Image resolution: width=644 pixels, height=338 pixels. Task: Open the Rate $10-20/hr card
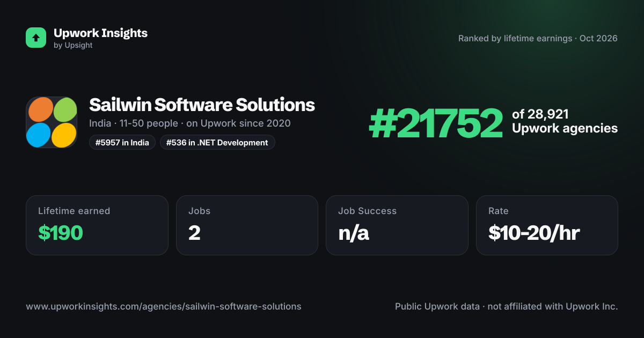(x=547, y=225)
